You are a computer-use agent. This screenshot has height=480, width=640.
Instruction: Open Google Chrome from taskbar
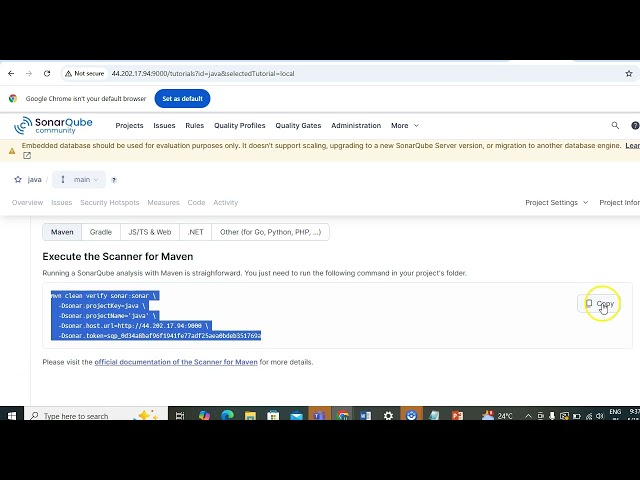(x=342, y=415)
